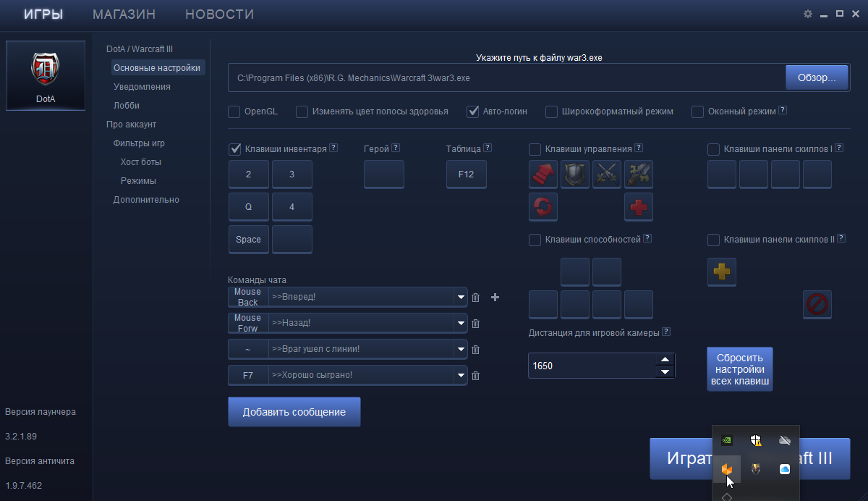Enable OpenGL checkbox

coord(234,111)
